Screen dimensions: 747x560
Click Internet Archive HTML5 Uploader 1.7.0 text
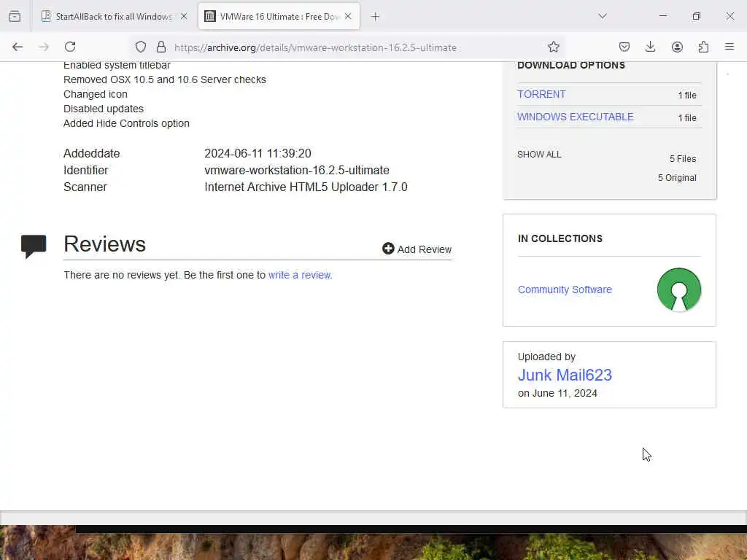(306, 187)
